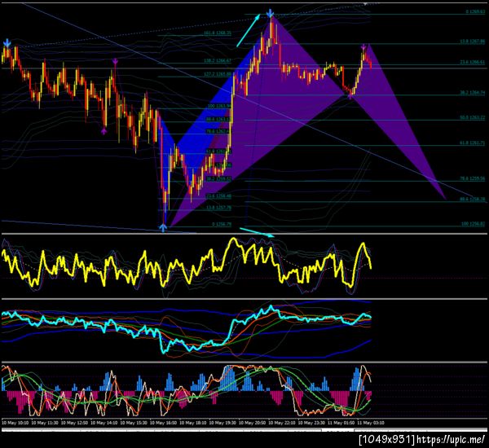Click the middle Fibonacci label 23.6 1258.48
Image resolution: width=489 pixels, height=448 pixels.
pos(219,196)
